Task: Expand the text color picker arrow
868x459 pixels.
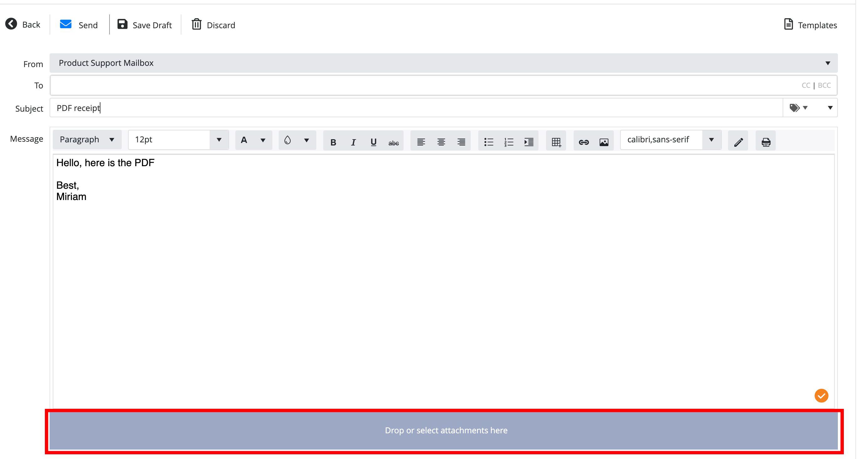Action: tap(263, 140)
